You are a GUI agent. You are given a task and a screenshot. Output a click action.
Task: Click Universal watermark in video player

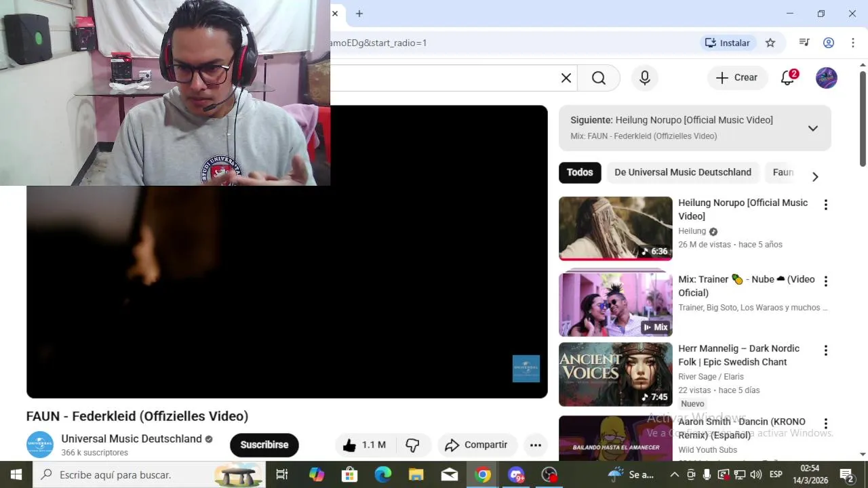526,369
